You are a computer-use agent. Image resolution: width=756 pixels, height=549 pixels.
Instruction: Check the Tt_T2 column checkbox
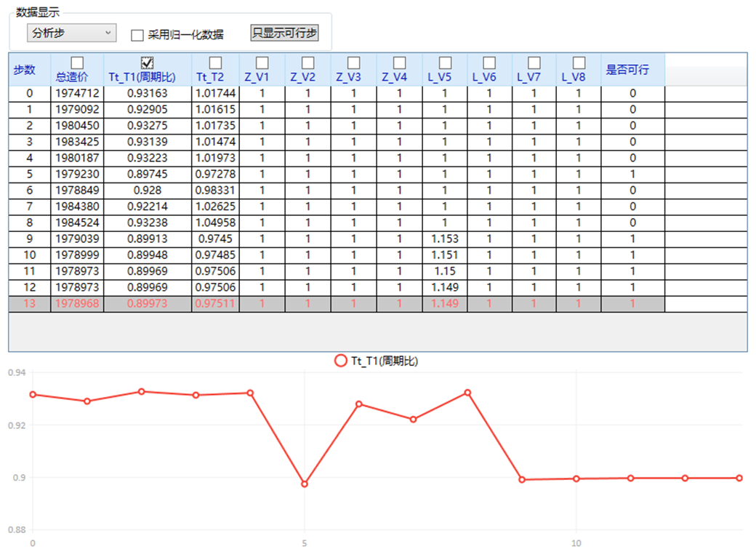214,63
